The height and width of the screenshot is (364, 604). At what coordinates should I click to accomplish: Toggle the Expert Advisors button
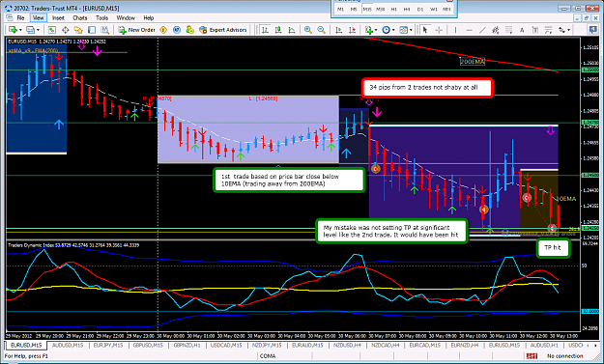222,30
